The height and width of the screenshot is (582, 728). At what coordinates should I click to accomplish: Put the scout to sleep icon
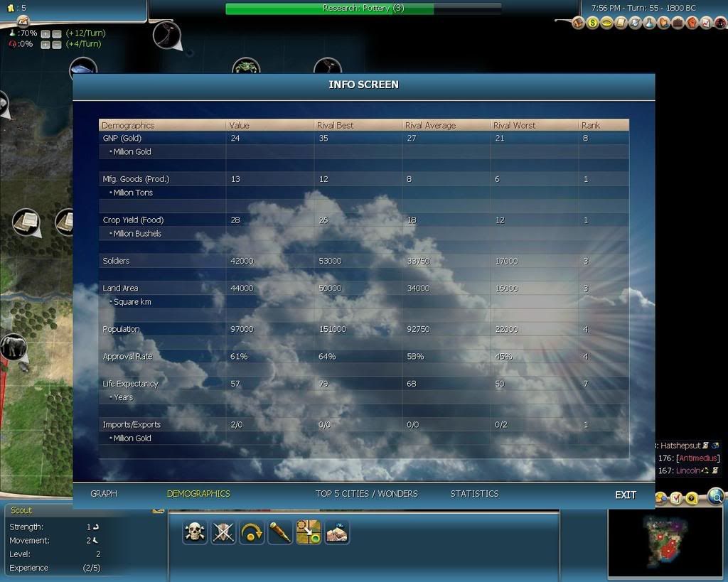tap(337, 532)
